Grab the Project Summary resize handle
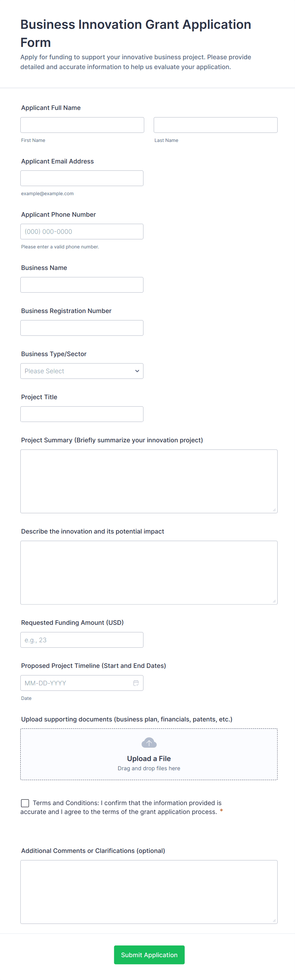Viewport: 295px width, 980px height. [x=274, y=510]
